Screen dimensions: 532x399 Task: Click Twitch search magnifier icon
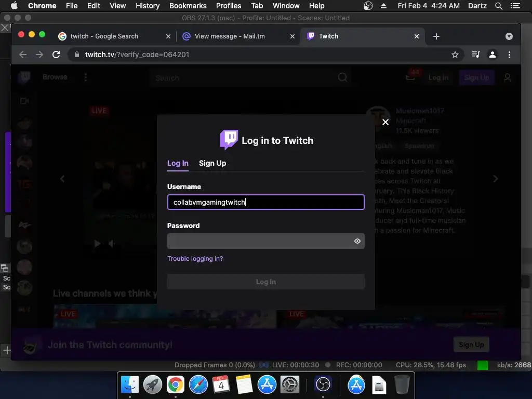pyautogui.click(x=343, y=78)
